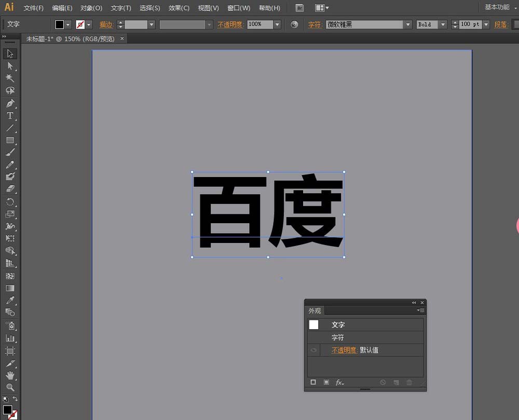Viewport: 519px width, 420px height.
Task: Open the arrange documents dropdown
Action: click(322, 8)
